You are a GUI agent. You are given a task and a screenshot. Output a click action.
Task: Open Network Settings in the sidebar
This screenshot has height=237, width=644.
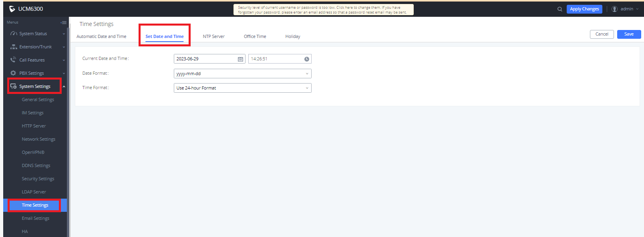39,139
